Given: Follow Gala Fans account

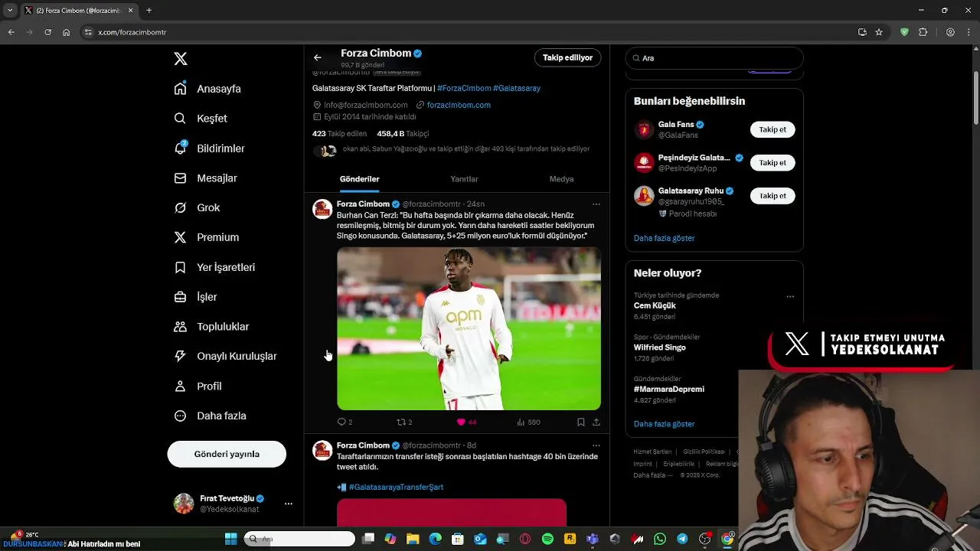Looking at the screenshot, I should coord(773,129).
